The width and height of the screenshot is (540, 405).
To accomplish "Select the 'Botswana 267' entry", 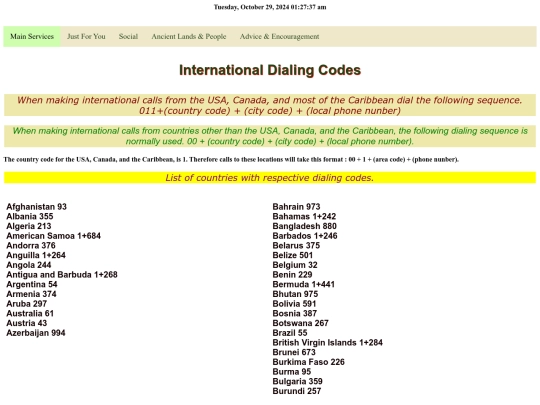I will point(300,323).
